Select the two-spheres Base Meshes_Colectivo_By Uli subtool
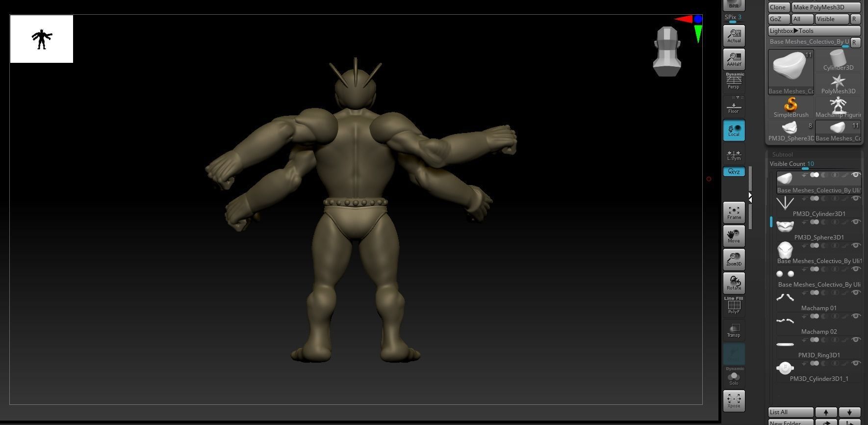Screen dimensions: 868x425 [818, 277]
